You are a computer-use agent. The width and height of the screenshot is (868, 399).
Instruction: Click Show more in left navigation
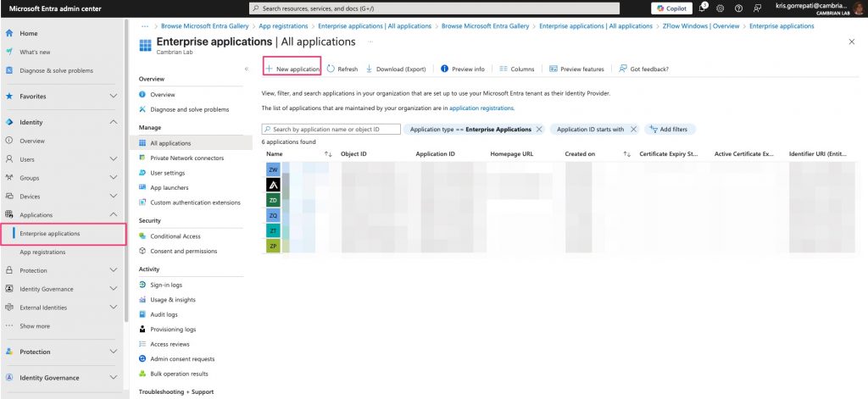(34, 326)
